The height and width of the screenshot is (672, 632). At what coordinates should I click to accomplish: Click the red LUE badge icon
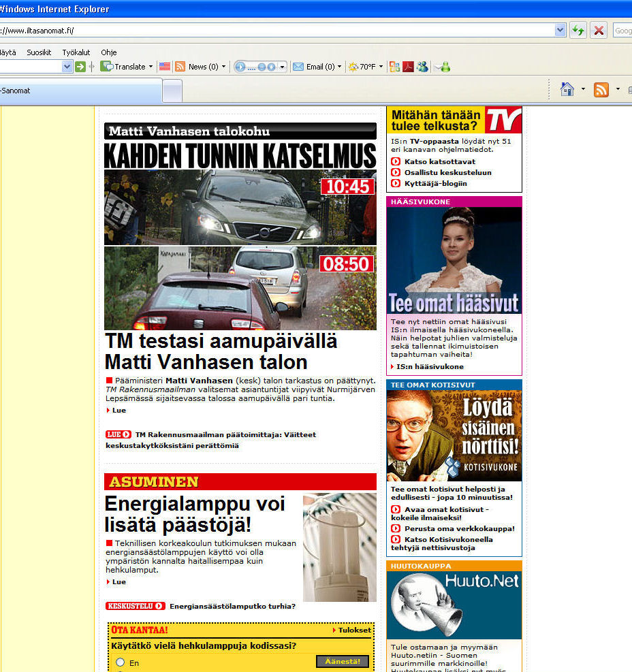[x=118, y=434]
